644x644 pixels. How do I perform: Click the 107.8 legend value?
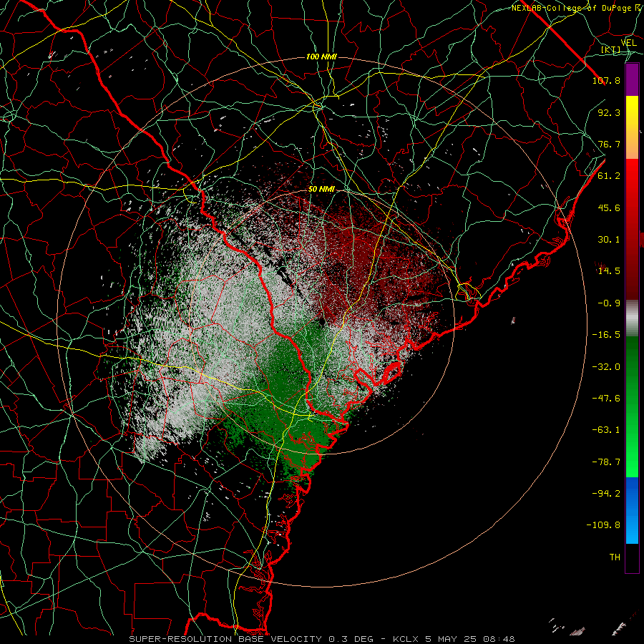[606, 80]
